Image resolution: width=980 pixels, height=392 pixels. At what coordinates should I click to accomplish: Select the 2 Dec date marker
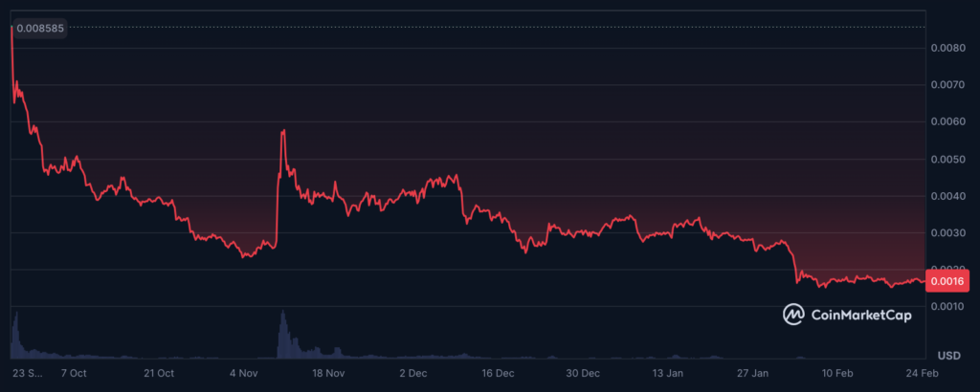[x=412, y=373]
